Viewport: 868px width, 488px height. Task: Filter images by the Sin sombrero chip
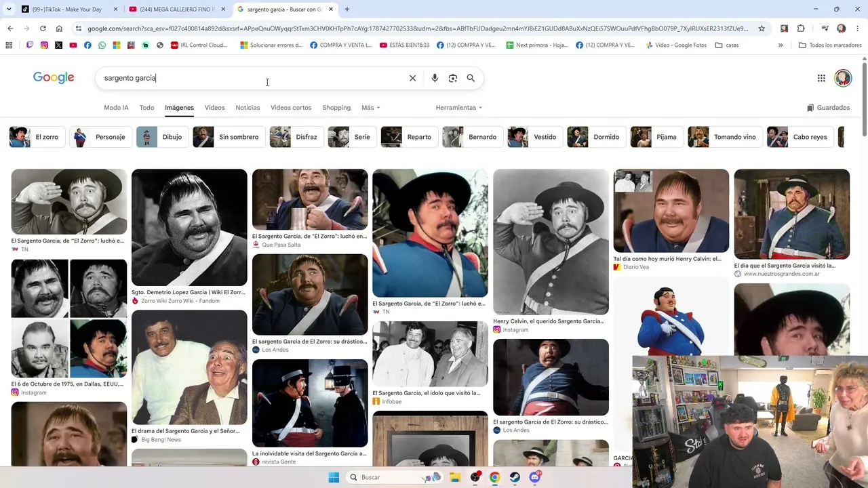click(229, 137)
